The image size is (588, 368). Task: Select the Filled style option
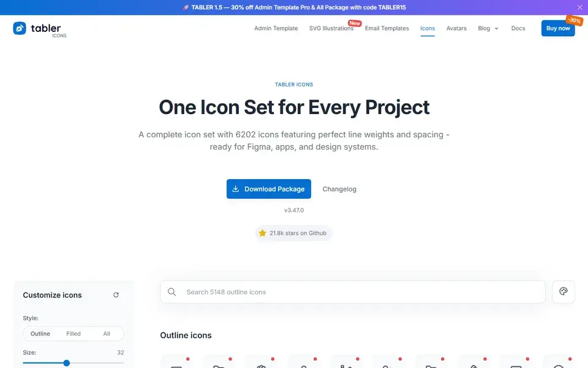pos(73,334)
